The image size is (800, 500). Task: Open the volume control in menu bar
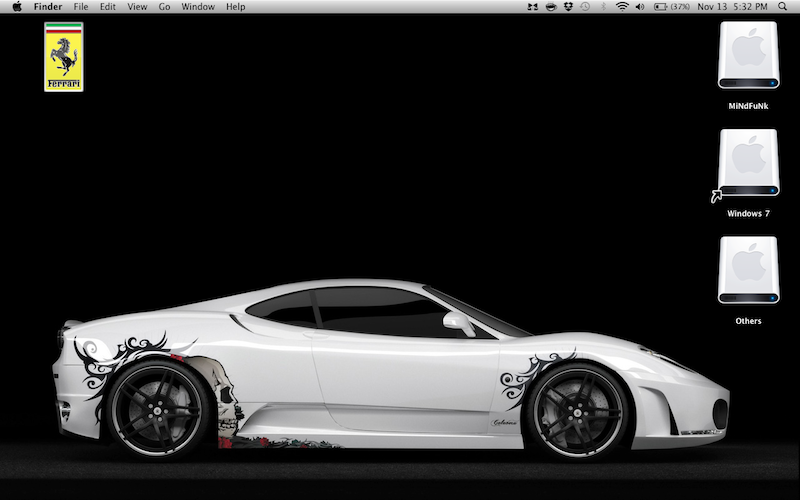click(x=640, y=7)
